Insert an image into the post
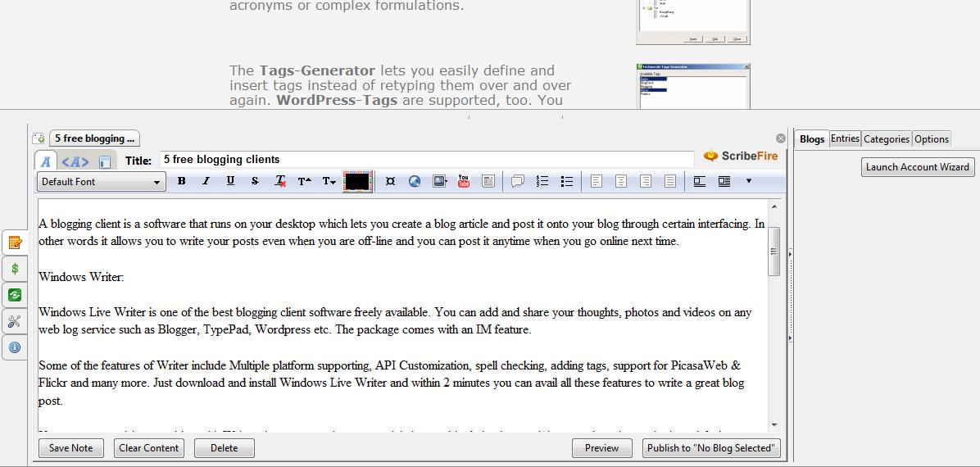Image resolution: width=980 pixels, height=467 pixels. point(440,181)
